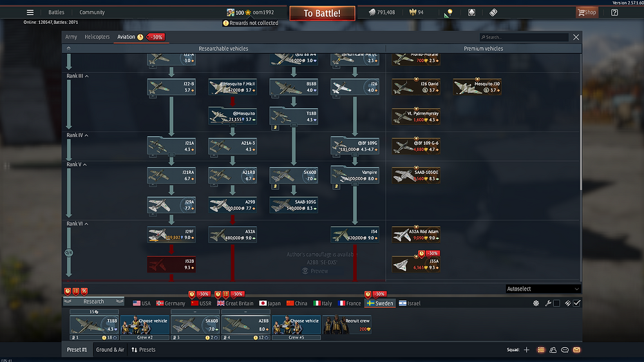Viewport: 644px width, 362px height.
Task: Click the vehicle search field
Action: pos(524,37)
